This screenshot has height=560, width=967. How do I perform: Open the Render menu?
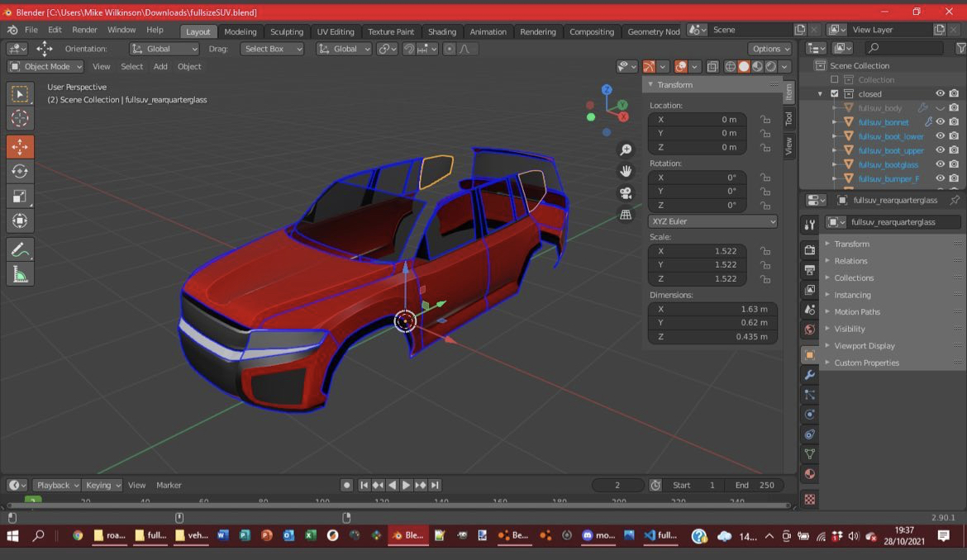point(84,30)
